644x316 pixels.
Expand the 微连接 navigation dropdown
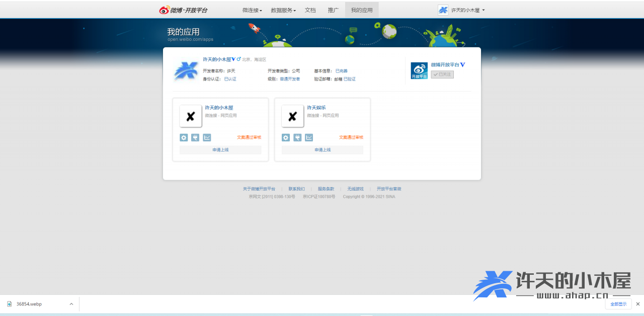point(253,10)
